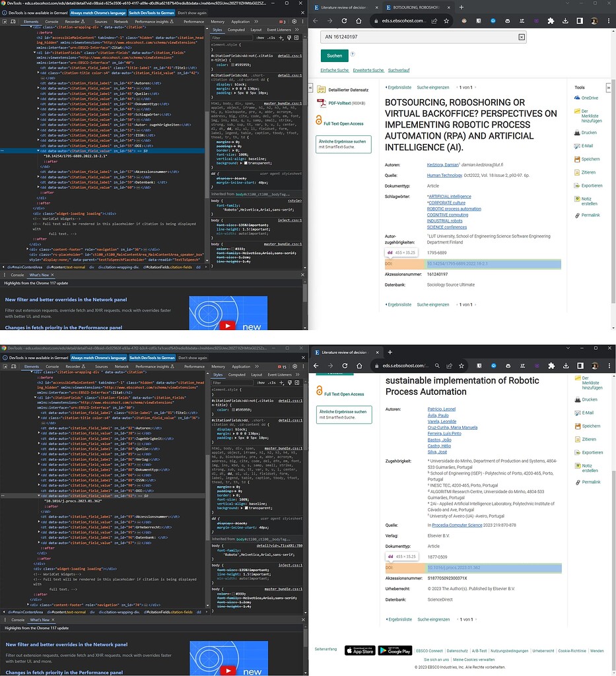Click the AN 161240197 search field

[423, 37]
